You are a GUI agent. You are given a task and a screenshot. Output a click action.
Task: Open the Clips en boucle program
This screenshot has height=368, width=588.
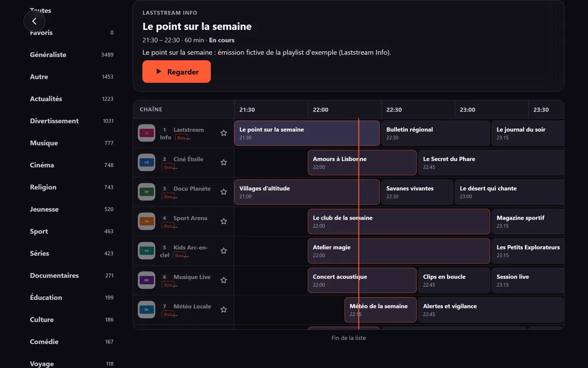point(454,281)
